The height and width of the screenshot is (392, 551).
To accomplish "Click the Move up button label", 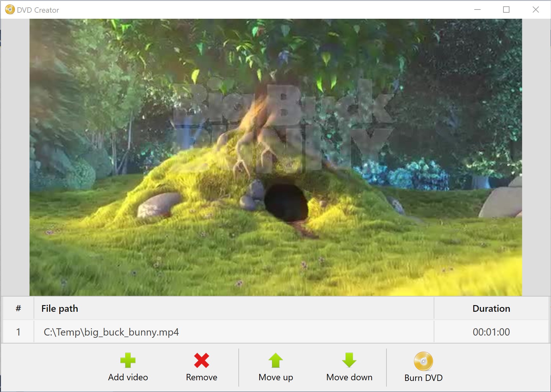I will (x=275, y=377).
